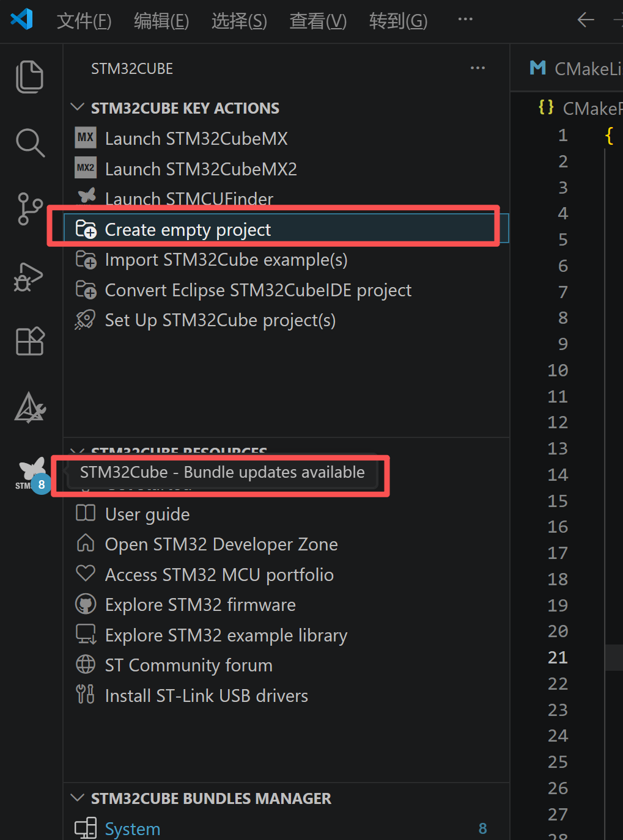The height and width of the screenshot is (840, 623).
Task: Open the Run and Debug icon
Action: point(29,276)
